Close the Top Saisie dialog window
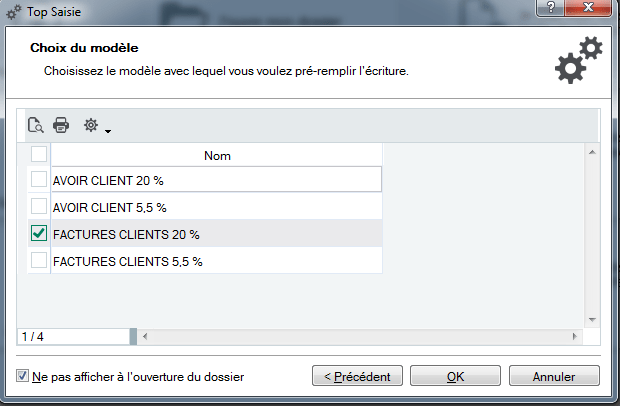 pyautogui.click(x=588, y=7)
